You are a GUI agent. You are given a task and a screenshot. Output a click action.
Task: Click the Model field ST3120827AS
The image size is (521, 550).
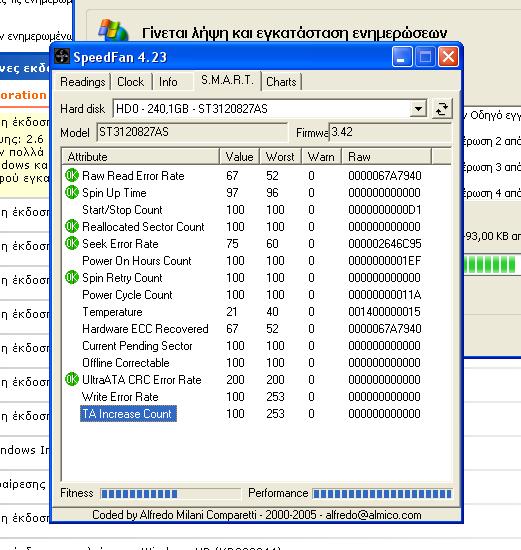coord(192,132)
